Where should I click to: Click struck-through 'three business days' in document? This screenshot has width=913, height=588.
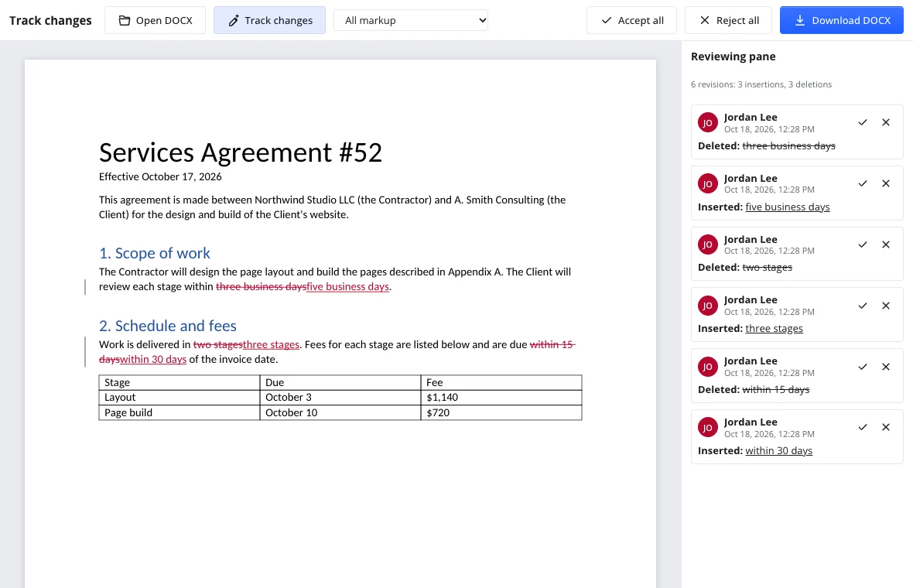(261, 286)
